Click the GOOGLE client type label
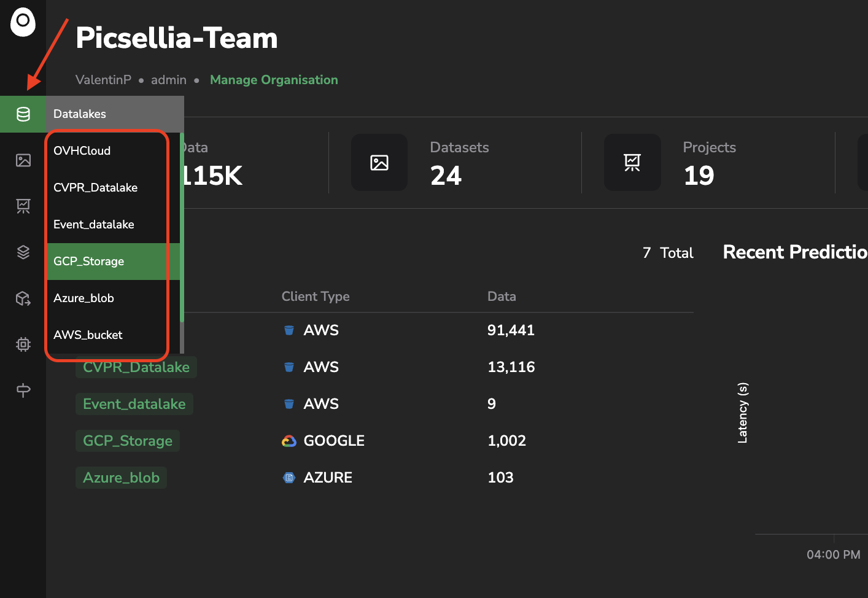This screenshot has height=598, width=868. [334, 441]
